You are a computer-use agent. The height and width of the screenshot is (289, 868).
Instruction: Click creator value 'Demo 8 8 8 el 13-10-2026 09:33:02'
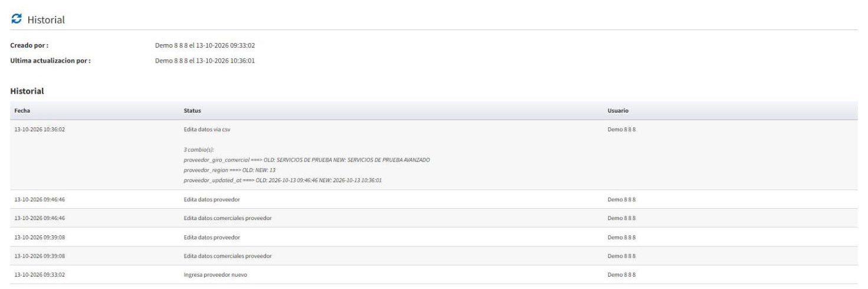pyautogui.click(x=205, y=45)
